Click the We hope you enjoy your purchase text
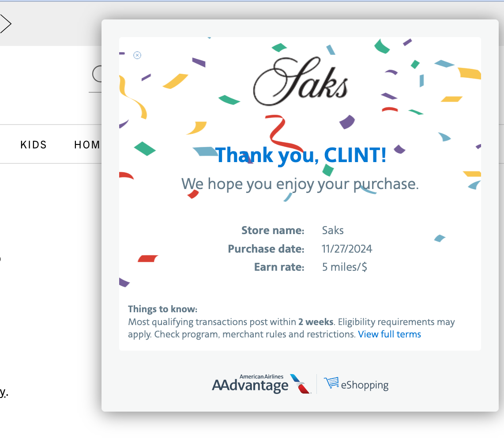Screen dimensions: 504x439 coord(300,184)
